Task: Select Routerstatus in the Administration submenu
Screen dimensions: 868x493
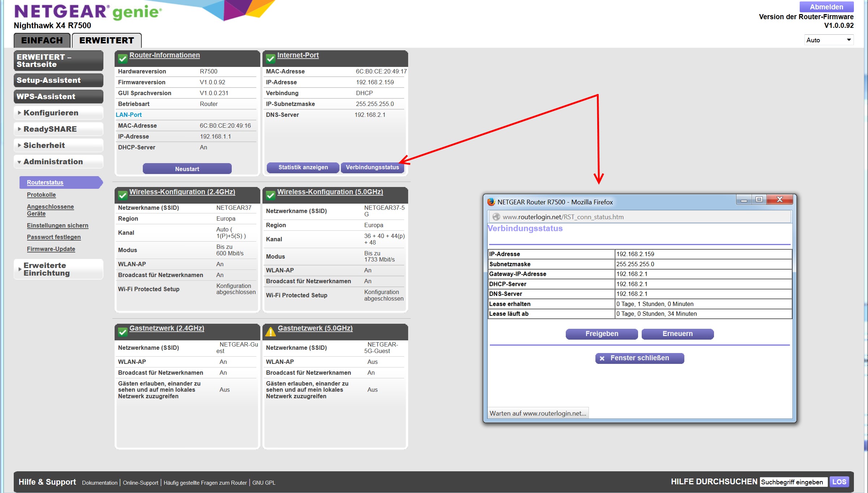Action: [x=45, y=182]
